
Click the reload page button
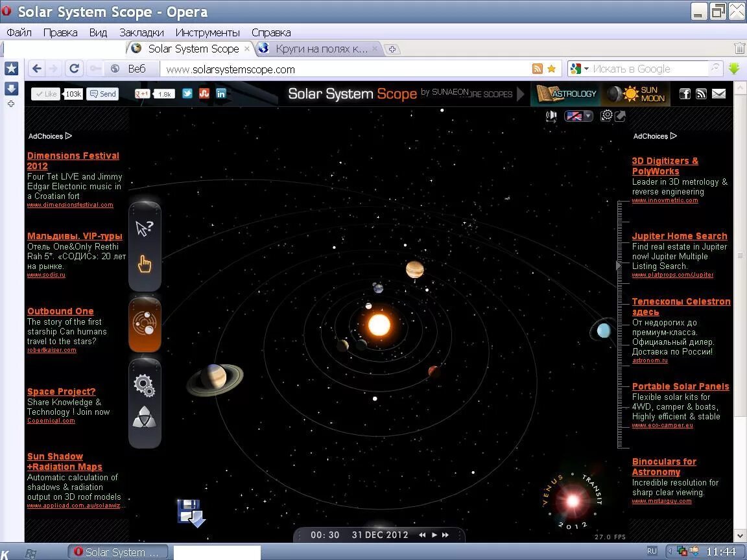(x=75, y=69)
